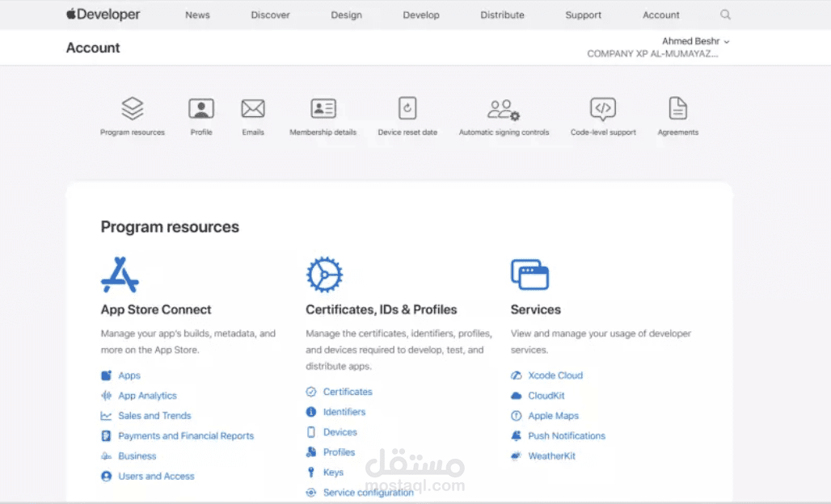831x504 pixels.
Task: Open the App Analytics link
Action: [147, 396]
